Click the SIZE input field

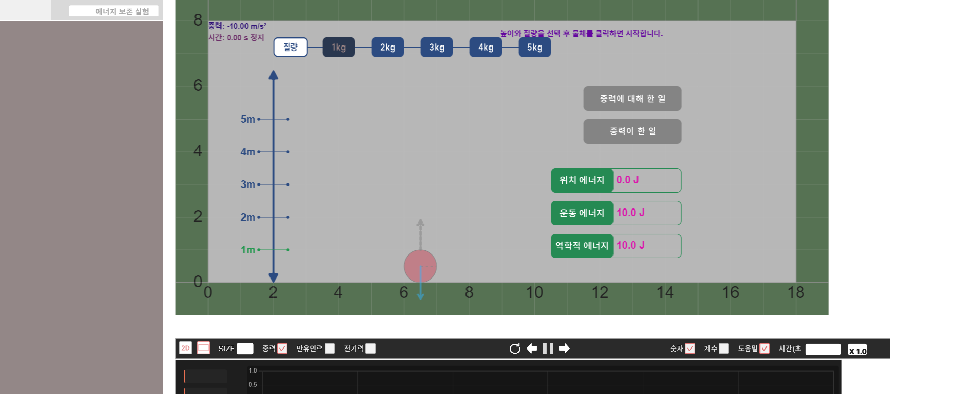[x=245, y=349]
